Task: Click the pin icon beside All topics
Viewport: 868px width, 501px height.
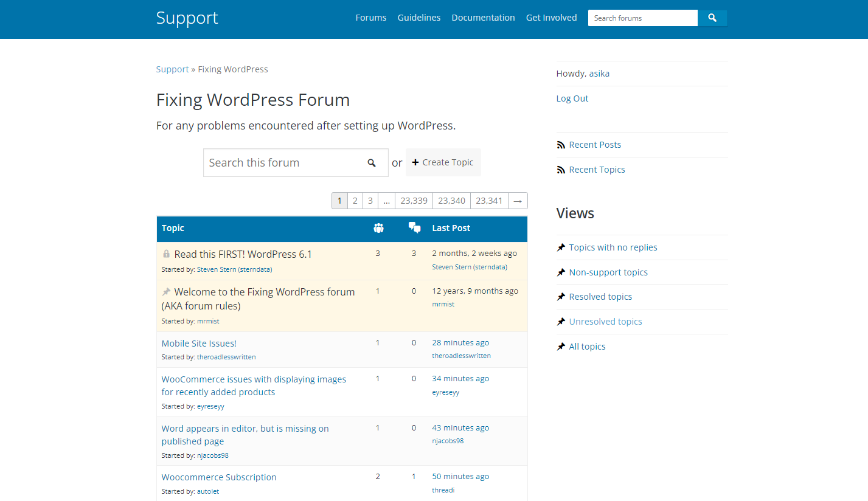Action: point(561,347)
